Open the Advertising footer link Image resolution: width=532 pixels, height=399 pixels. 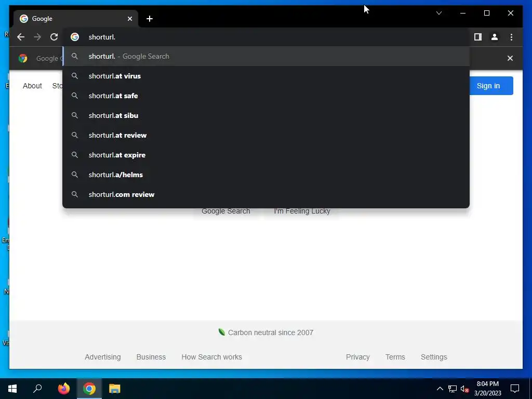[103, 357]
